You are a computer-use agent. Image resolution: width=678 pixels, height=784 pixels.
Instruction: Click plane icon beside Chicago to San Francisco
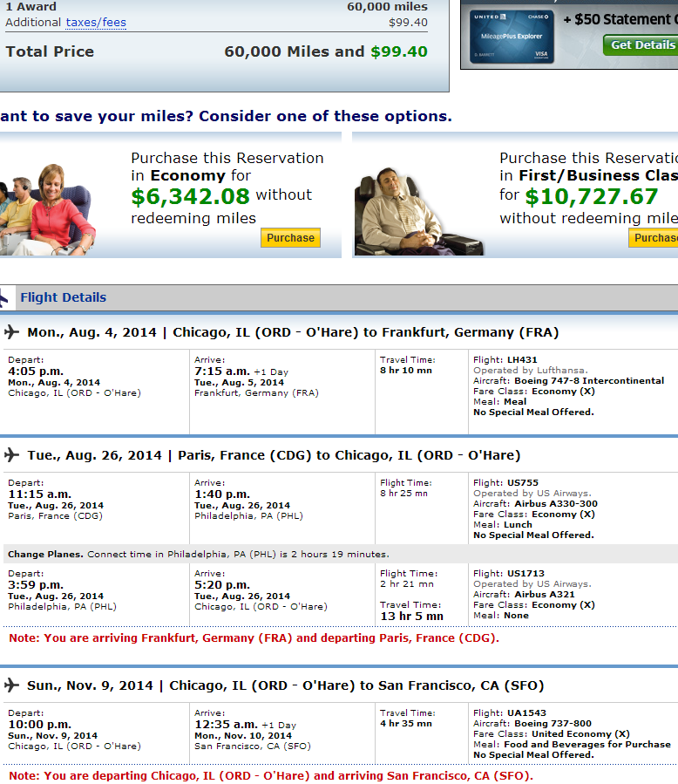point(11,685)
